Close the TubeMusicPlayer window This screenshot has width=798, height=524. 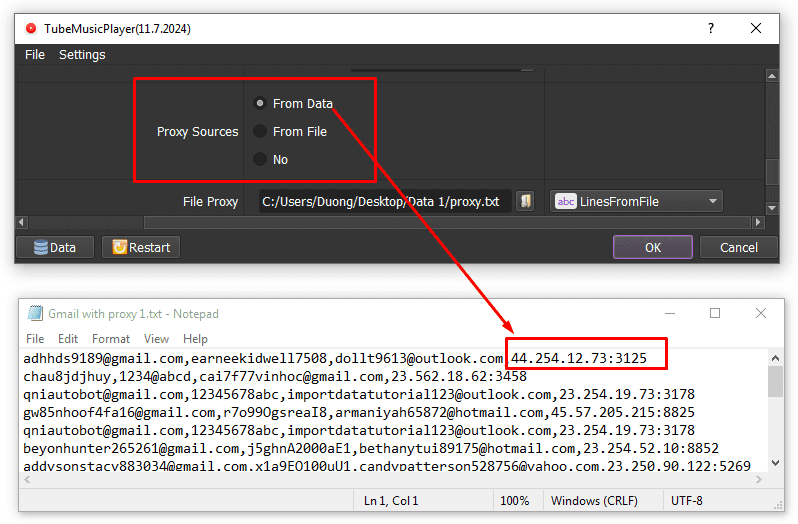click(x=756, y=28)
